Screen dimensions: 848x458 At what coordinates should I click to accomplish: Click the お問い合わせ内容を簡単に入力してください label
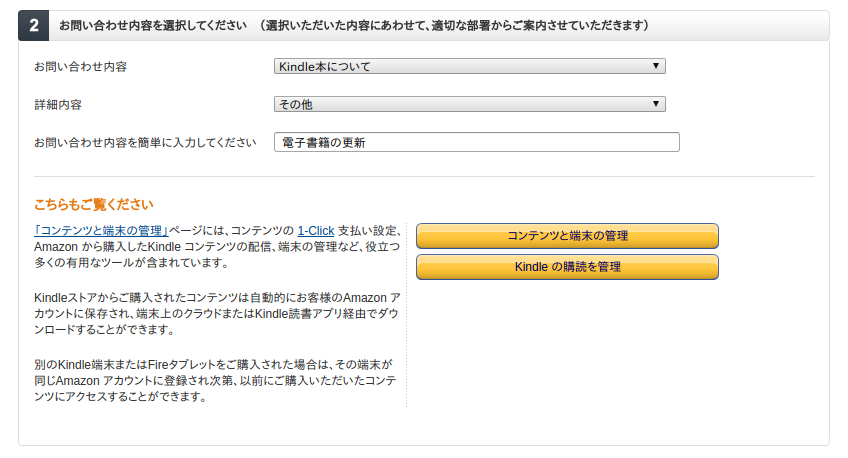[x=145, y=142]
